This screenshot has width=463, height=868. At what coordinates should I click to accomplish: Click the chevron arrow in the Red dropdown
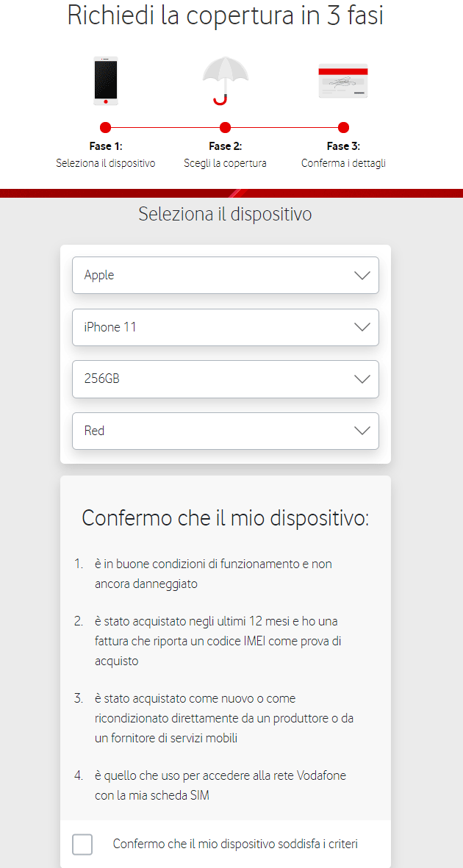362,431
